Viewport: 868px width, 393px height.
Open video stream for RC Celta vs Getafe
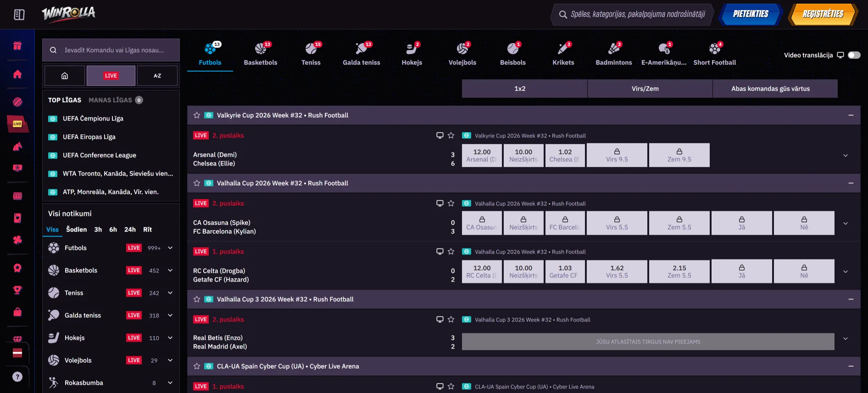pos(440,251)
